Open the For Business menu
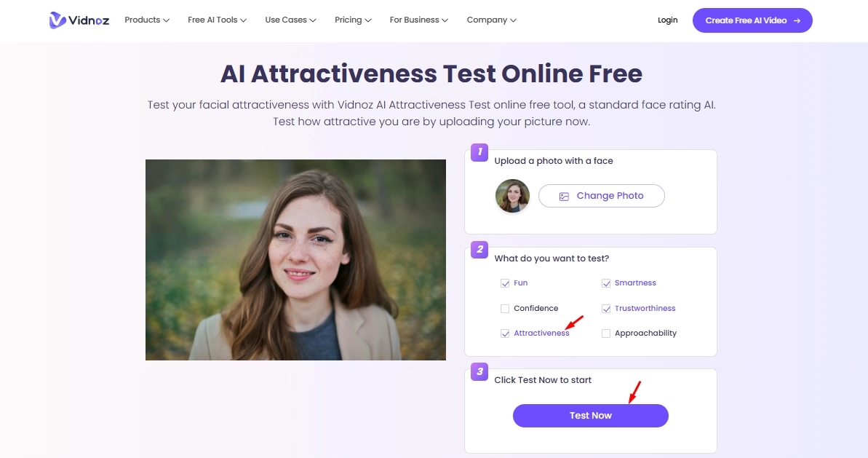Screen dimensions: 868x458 pos(418,20)
